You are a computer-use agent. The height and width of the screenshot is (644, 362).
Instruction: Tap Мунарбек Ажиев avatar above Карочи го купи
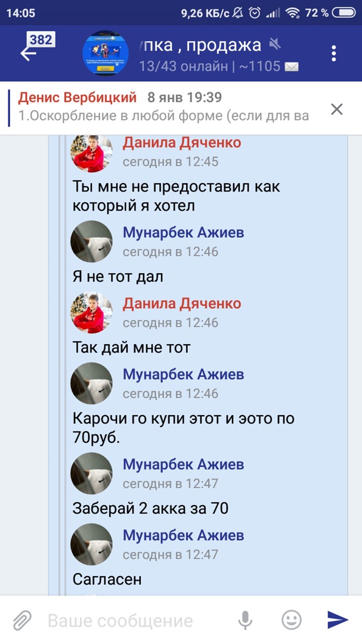pos(91,383)
